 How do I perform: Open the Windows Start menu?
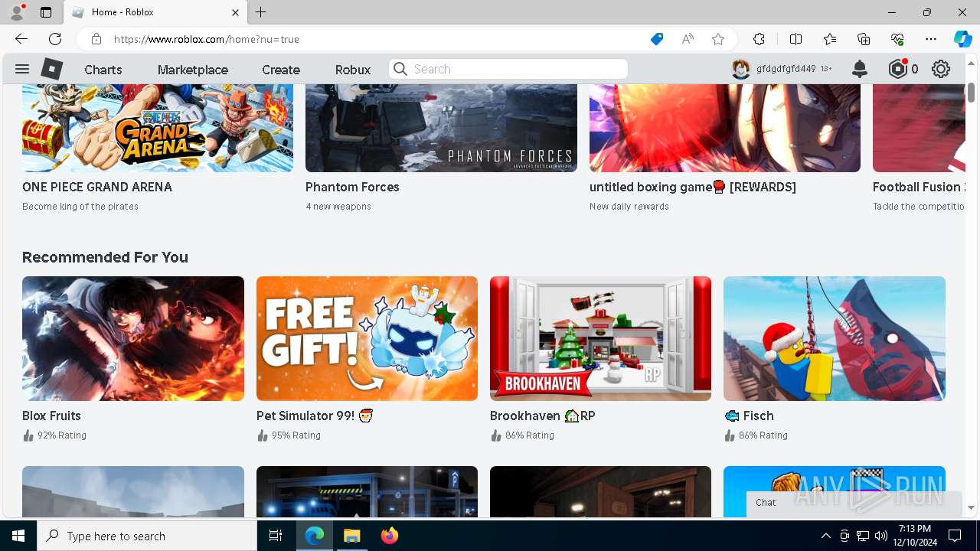coord(18,536)
